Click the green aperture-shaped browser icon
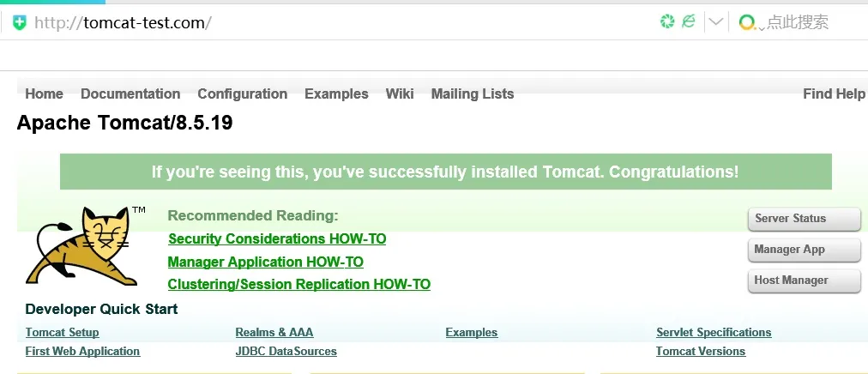This screenshot has width=868, height=374. click(x=667, y=22)
